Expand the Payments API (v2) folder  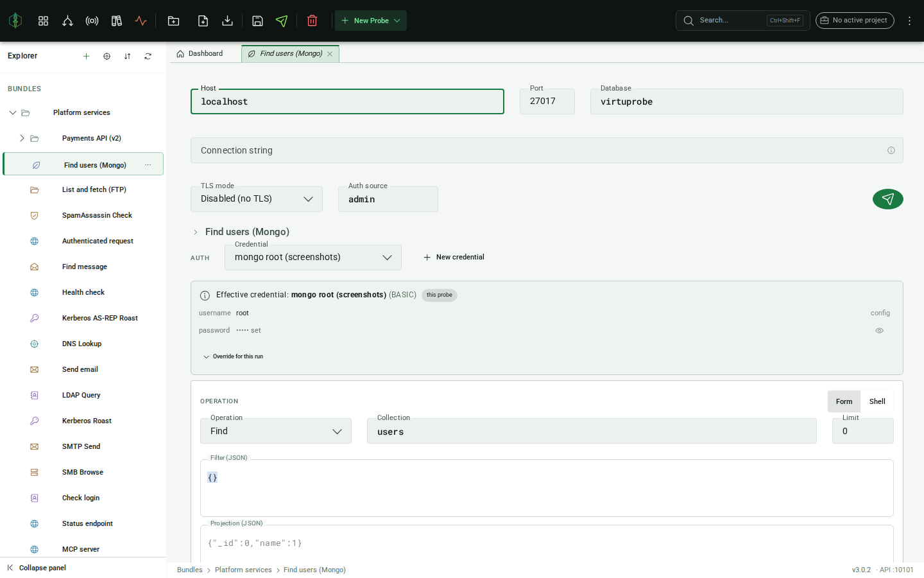22,138
